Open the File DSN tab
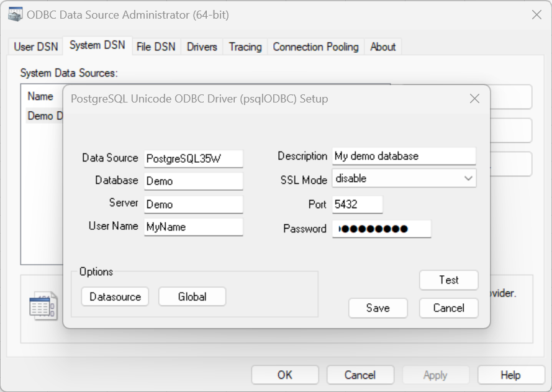Image resolution: width=552 pixels, height=392 pixels. pos(156,47)
